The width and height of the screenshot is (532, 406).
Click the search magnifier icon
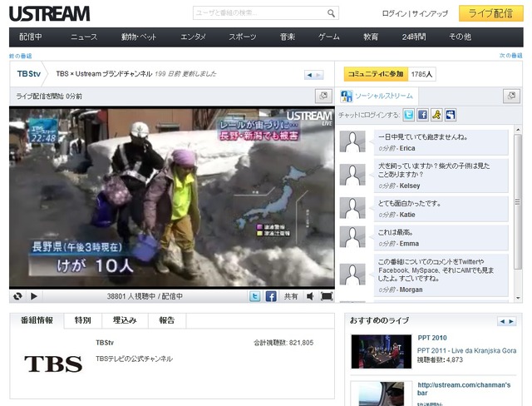[331, 13]
